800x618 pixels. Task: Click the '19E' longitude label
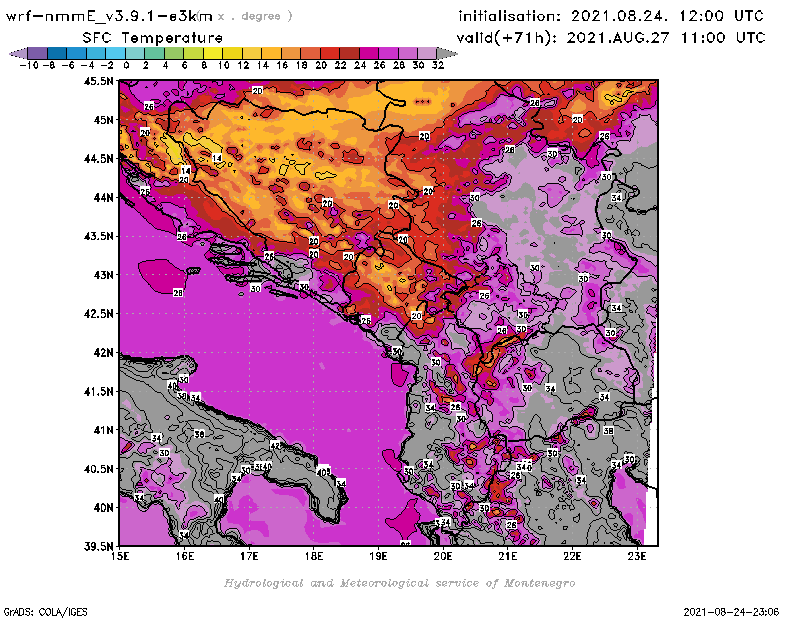(x=379, y=556)
